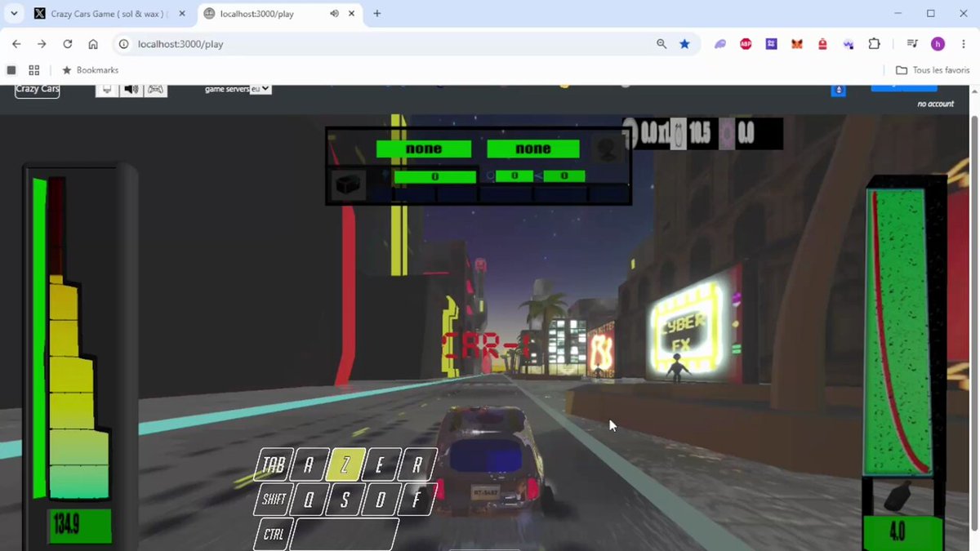Click the Crazy Cars logo button
This screenshot has width=980, height=551.
click(38, 90)
